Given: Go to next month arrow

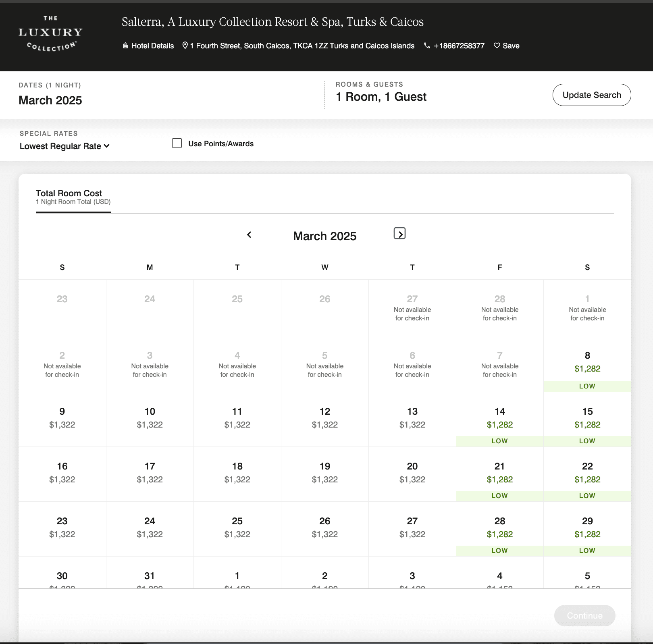Looking at the screenshot, I should coord(399,233).
